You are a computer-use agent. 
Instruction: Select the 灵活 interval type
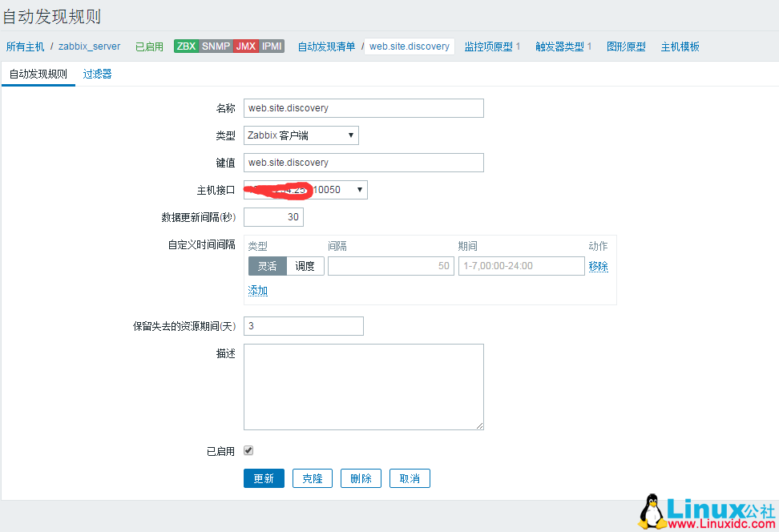point(267,266)
